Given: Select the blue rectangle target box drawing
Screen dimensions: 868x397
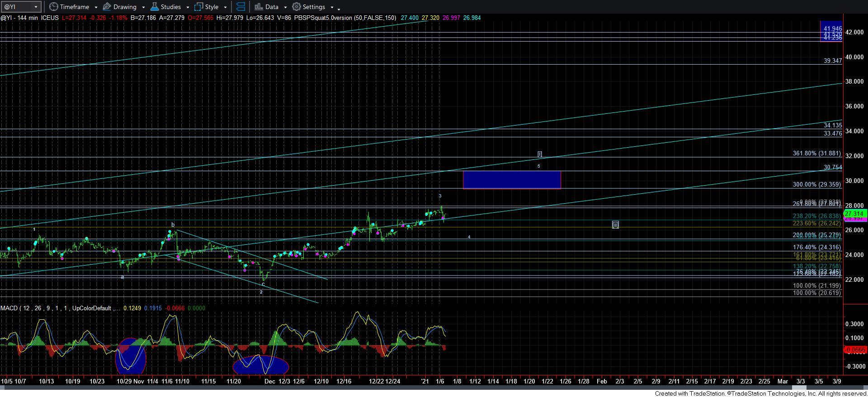Looking at the screenshot, I should 512,180.
